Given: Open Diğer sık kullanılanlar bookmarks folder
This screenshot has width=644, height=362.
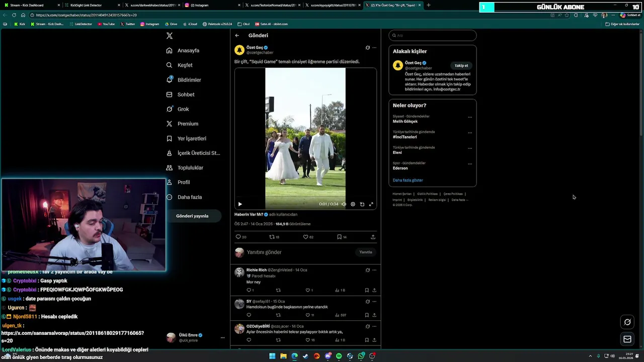Looking at the screenshot, I should (622, 24).
